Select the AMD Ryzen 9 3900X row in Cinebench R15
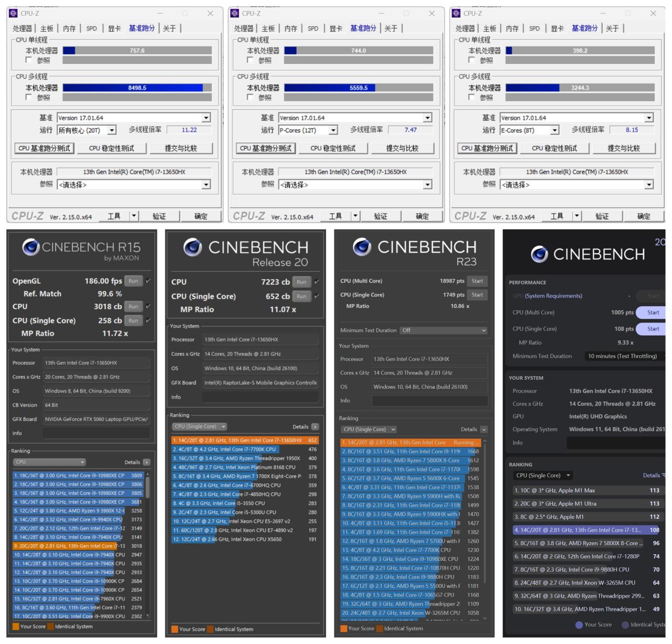The width and height of the screenshot is (672, 644). [78, 511]
